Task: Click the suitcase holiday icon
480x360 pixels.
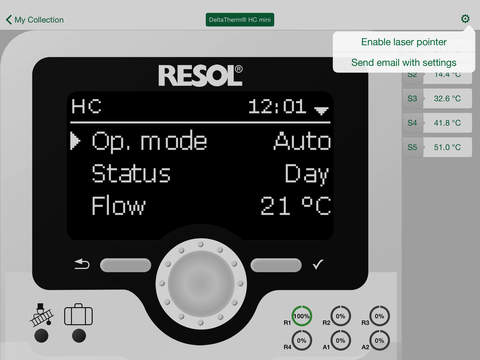Action: 79,314
